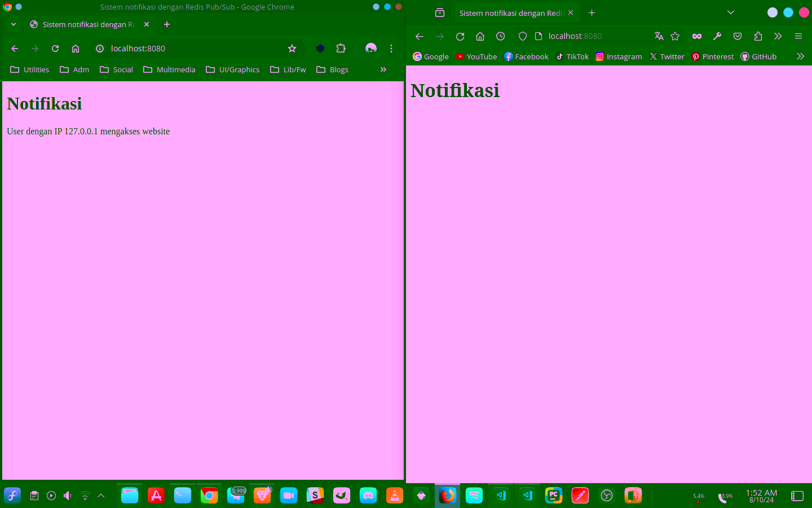Select the Sistem notifikasi tab in Chrome
The width and height of the screenshot is (812, 508).
pyautogui.click(x=85, y=24)
